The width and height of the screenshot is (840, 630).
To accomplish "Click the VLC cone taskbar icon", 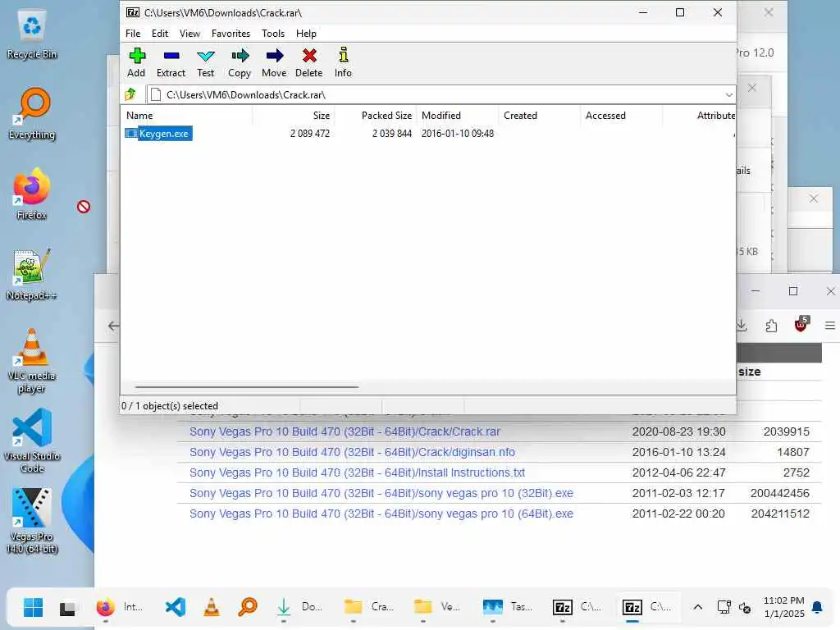I will tap(212, 607).
